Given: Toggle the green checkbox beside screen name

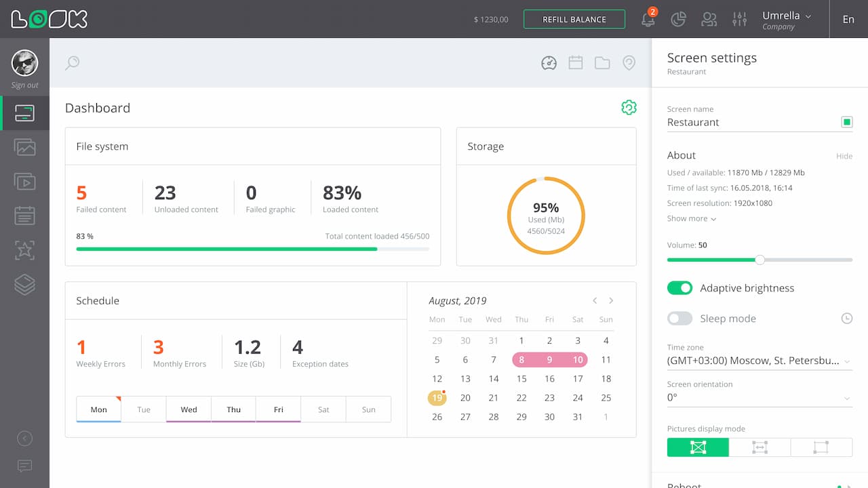Looking at the screenshot, I should [x=846, y=122].
